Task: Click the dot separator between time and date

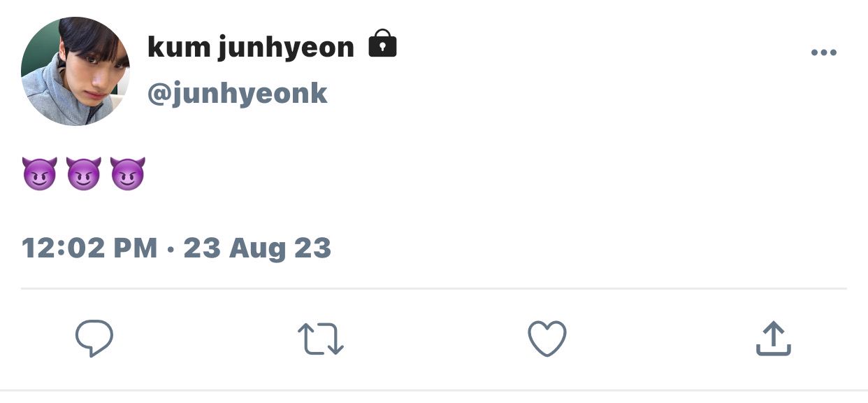Action: point(171,249)
